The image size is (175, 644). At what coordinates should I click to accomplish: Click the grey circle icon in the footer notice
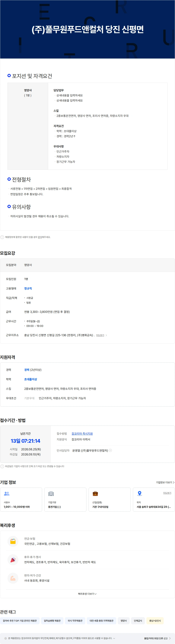click(5, 638)
